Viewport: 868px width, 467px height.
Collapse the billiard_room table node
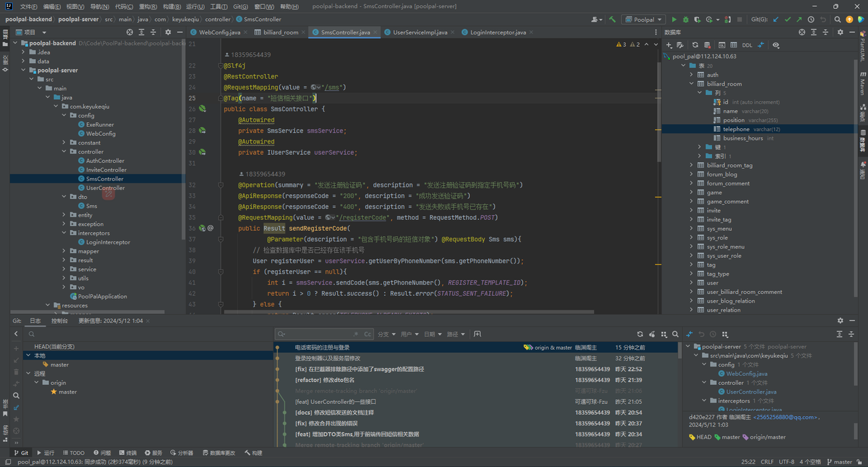click(692, 84)
